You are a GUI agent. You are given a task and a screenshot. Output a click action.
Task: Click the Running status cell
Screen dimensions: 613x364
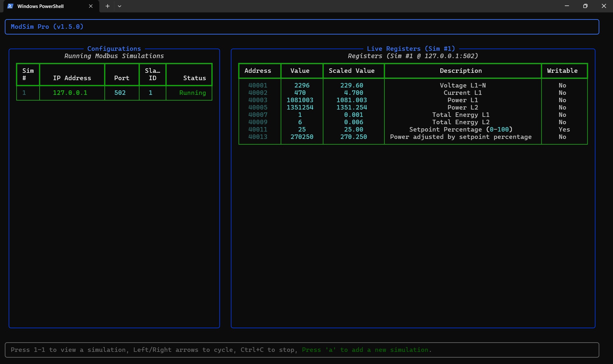(x=192, y=93)
